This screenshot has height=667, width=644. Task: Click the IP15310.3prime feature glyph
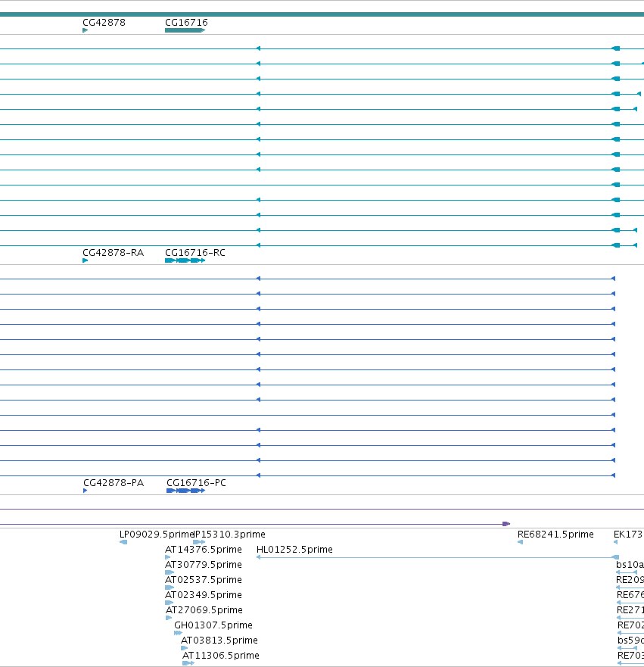pos(199,542)
